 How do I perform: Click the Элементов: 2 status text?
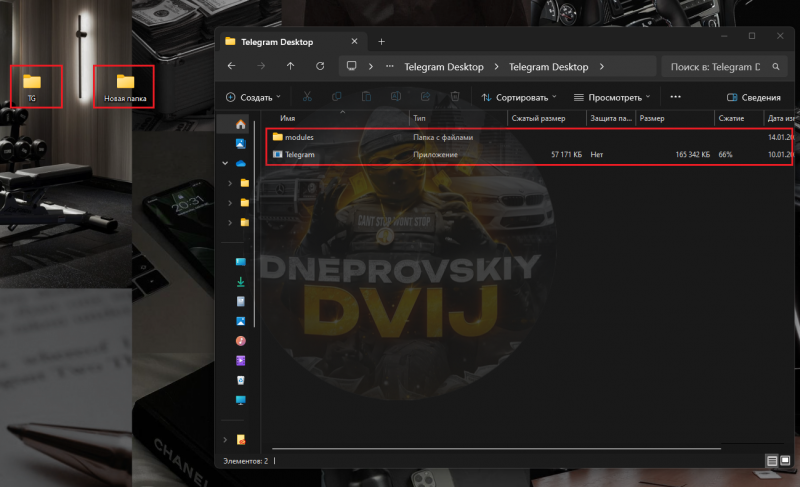[245, 461]
